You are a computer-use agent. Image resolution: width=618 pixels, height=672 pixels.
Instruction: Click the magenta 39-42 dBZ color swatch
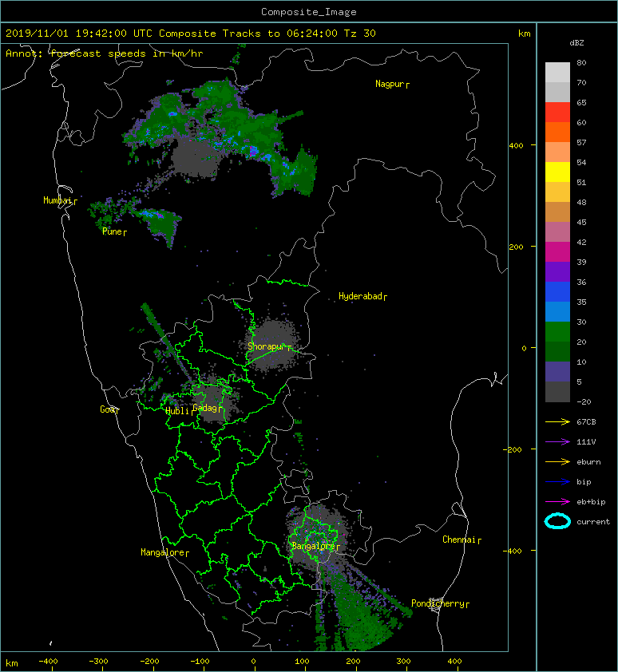557,252
